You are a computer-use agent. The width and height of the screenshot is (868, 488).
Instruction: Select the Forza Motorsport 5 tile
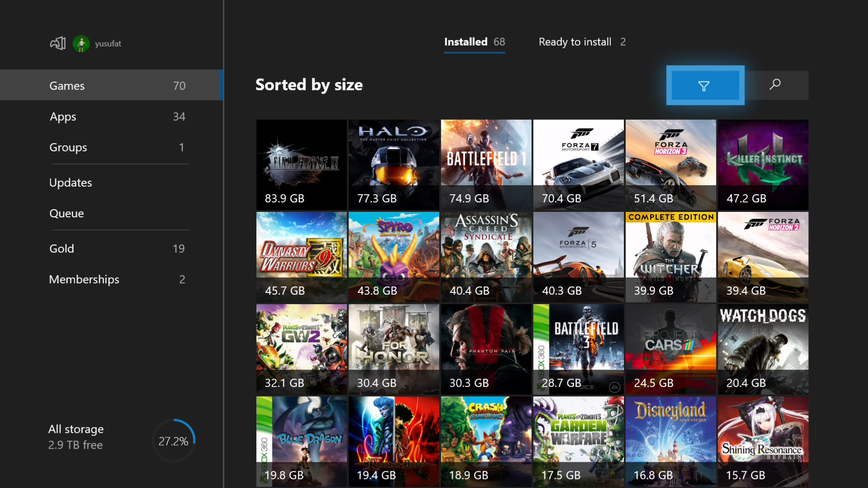coord(578,257)
